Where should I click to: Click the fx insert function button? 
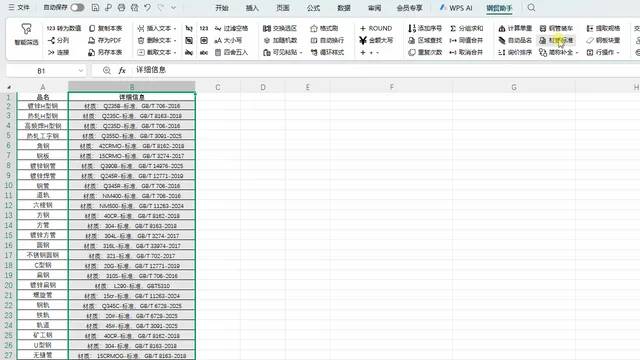122,71
